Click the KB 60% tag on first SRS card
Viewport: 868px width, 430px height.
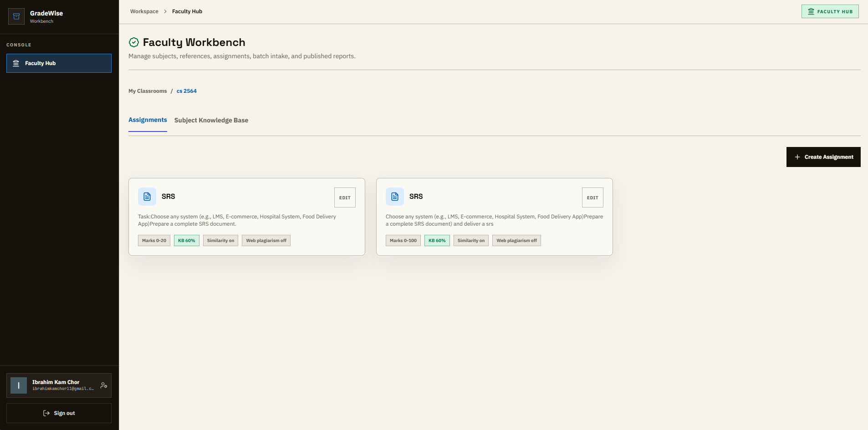187,241
